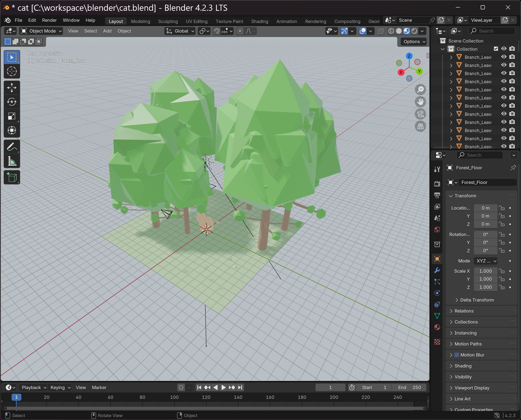
Task: Open the Playback dropdown
Action: 34,387
